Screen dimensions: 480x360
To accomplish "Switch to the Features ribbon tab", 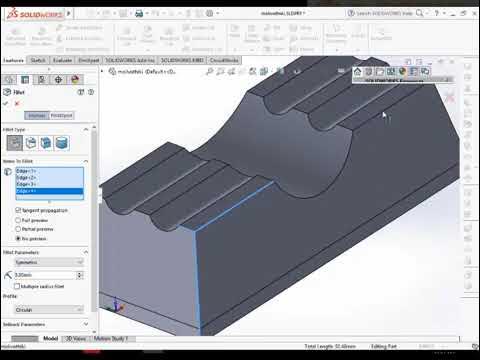I will 13,60.
